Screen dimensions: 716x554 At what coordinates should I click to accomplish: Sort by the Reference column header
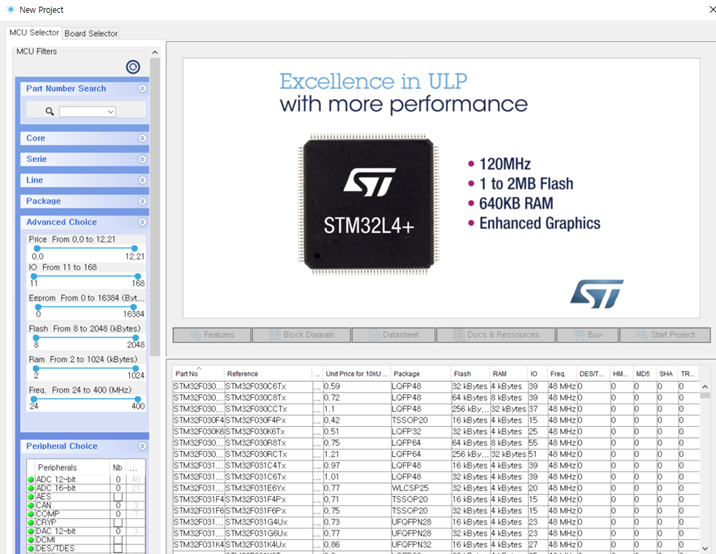(268, 374)
